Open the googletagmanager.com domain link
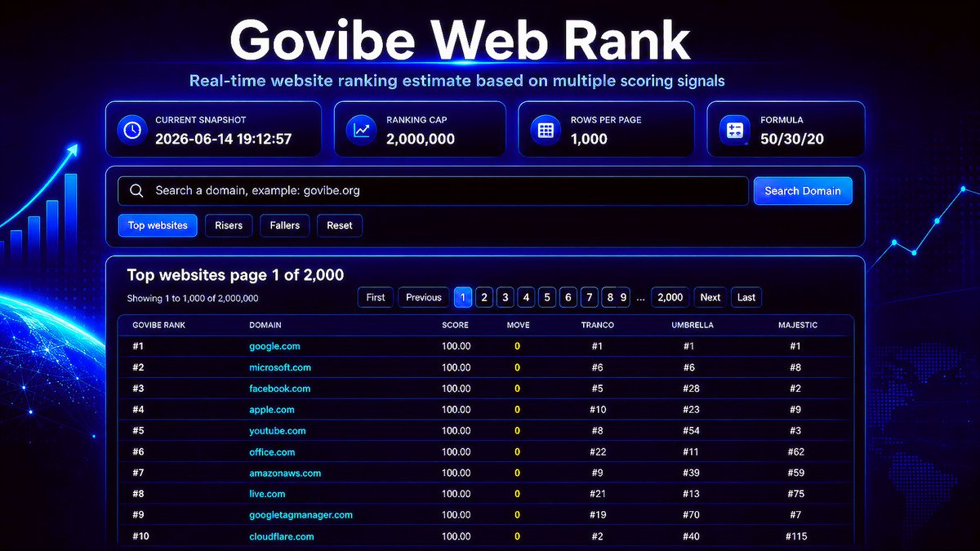This screenshot has height=551, width=980. (x=301, y=515)
